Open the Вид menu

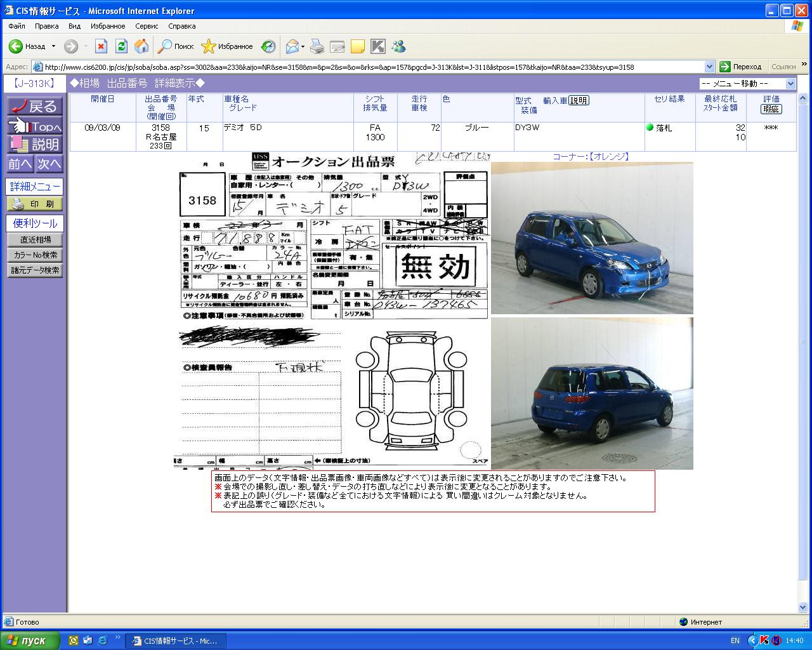tap(74, 26)
